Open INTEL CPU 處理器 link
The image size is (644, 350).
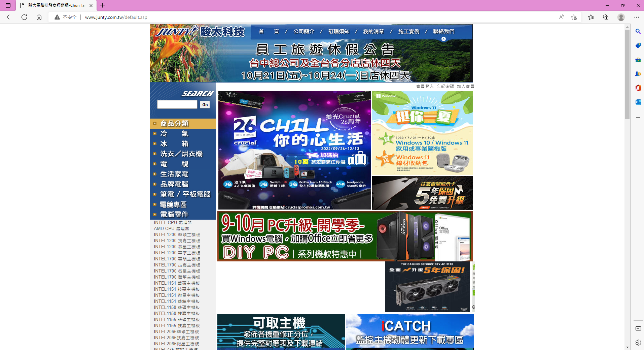click(173, 223)
